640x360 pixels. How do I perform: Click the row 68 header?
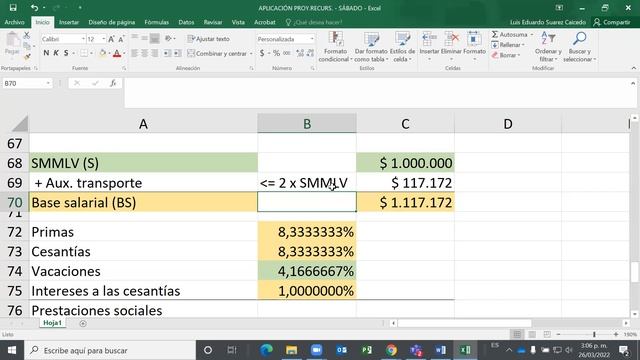(15, 163)
